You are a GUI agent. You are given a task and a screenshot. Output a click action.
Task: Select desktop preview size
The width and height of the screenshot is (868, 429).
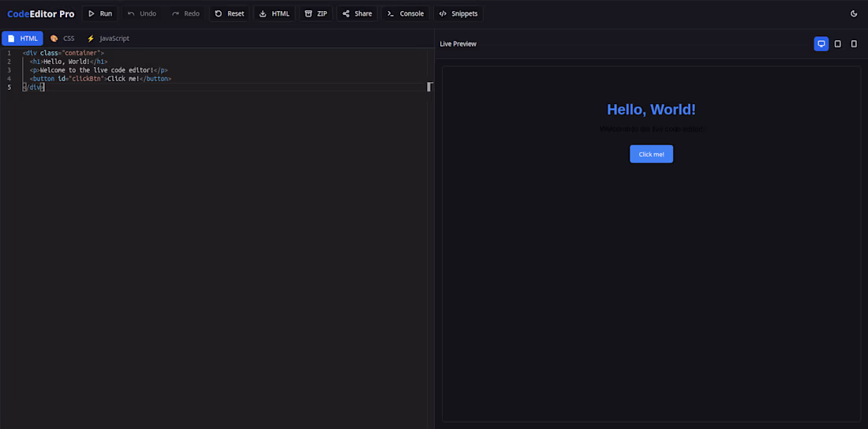[821, 43]
